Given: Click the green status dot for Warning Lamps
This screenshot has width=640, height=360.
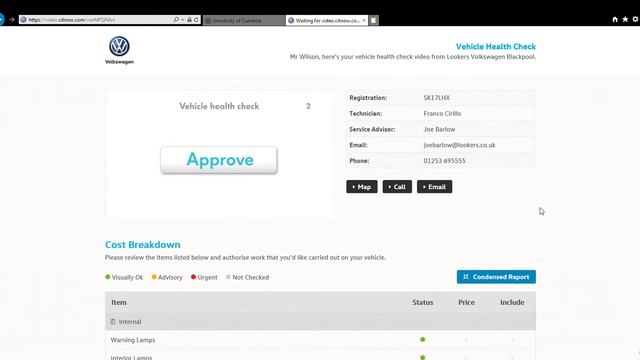Looking at the screenshot, I should tap(422, 340).
